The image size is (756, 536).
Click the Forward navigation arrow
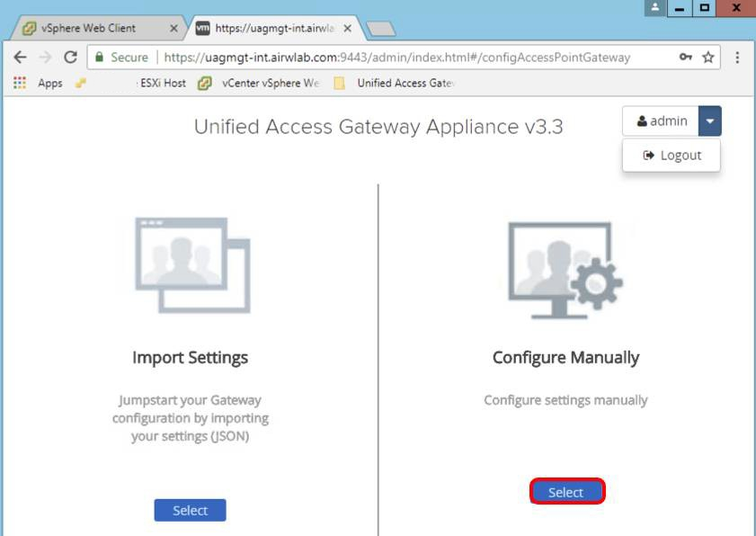point(45,57)
